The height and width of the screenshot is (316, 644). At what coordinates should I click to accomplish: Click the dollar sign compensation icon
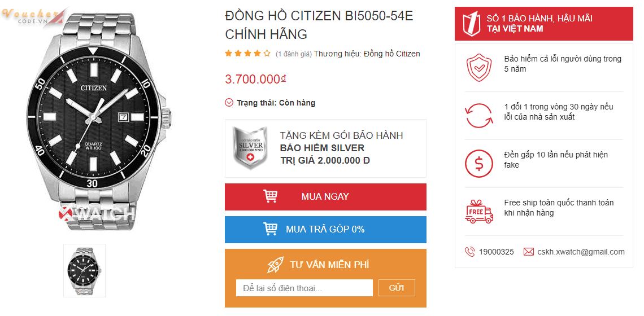point(478,164)
